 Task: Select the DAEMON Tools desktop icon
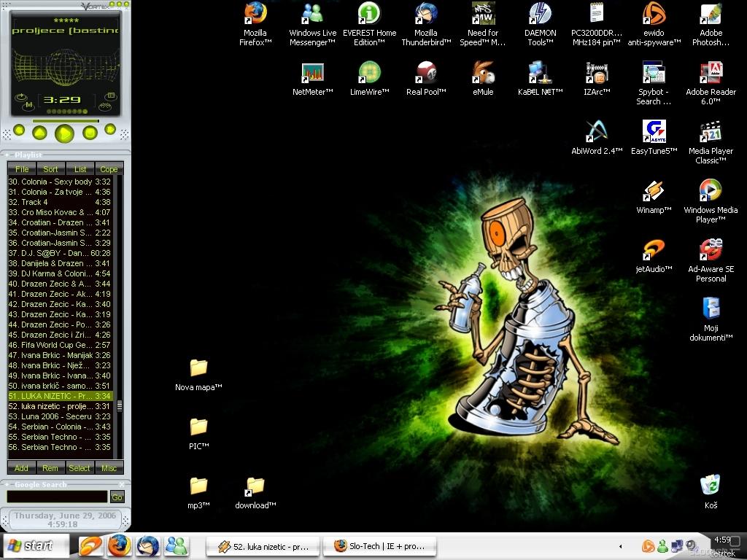point(541,24)
